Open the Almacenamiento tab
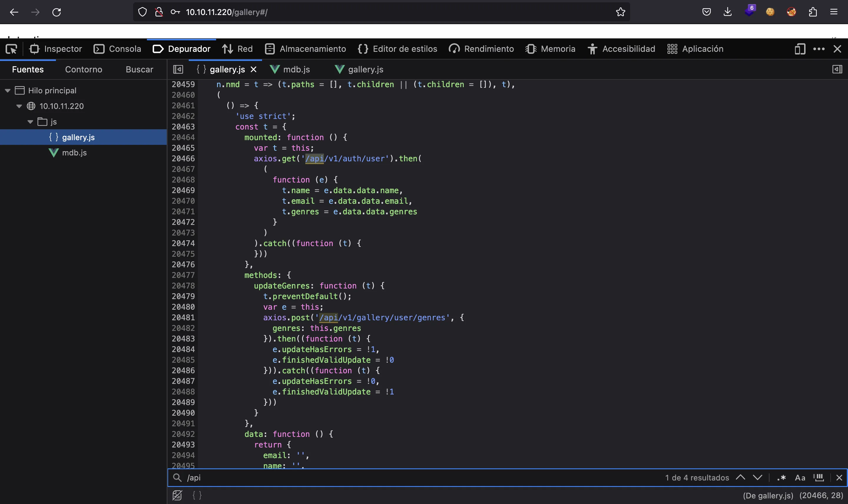The image size is (848, 504). pyautogui.click(x=305, y=49)
